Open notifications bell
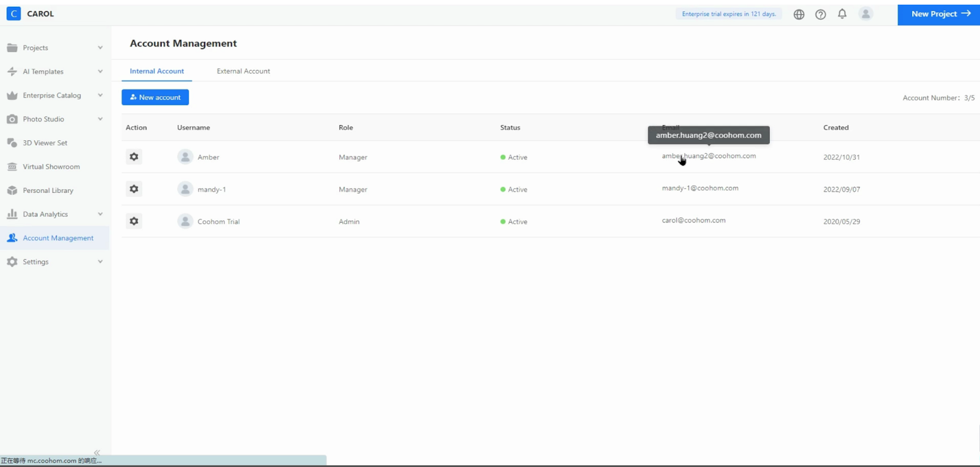This screenshot has height=467, width=980. tap(842, 14)
